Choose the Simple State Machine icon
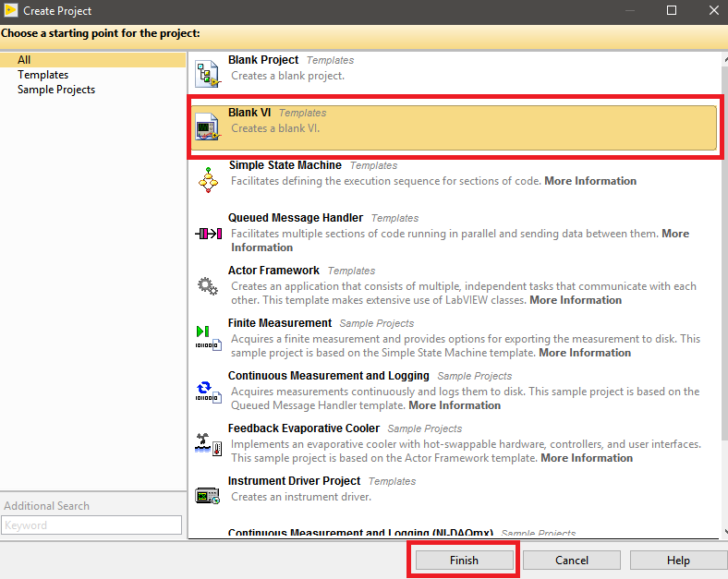The width and height of the screenshot is (728, 579). pyautogui.click(x=208, y=179)
